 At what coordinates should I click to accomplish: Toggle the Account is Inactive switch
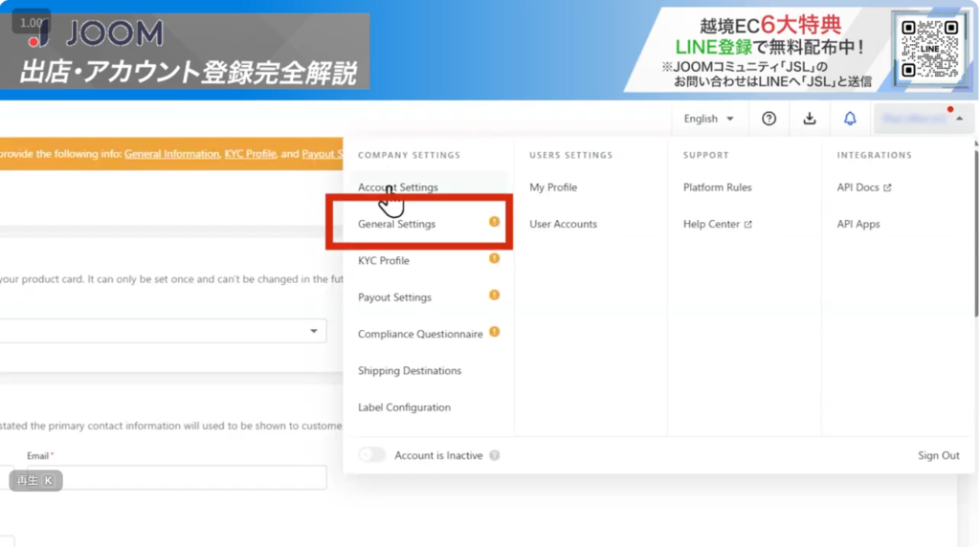coord(372,455)
